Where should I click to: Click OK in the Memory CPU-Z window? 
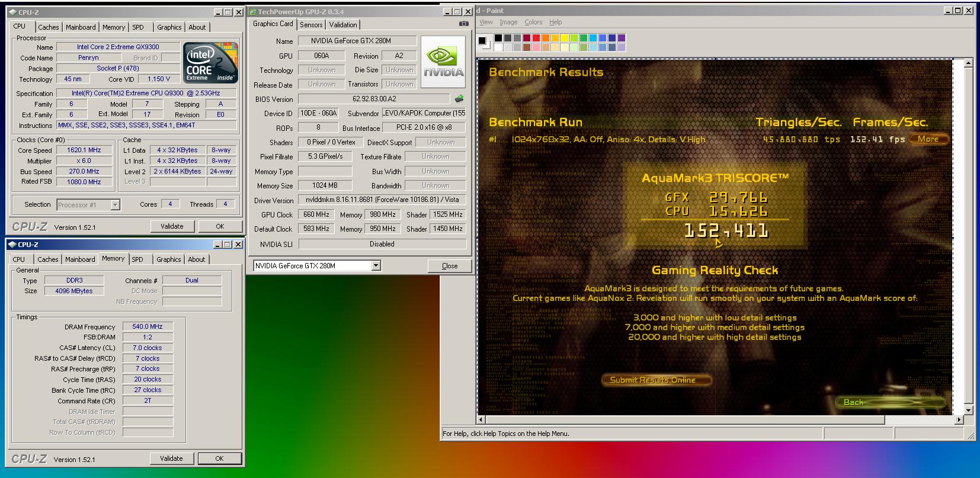tap(219, 458)
